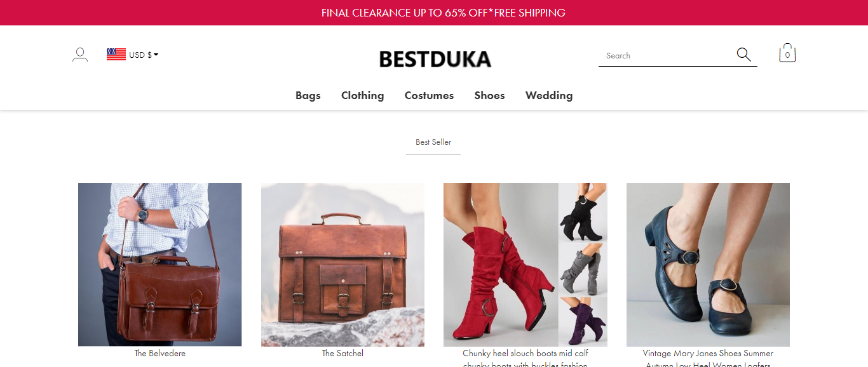Open the user account icon
The image size is (868, 367).
pos(80,55)
